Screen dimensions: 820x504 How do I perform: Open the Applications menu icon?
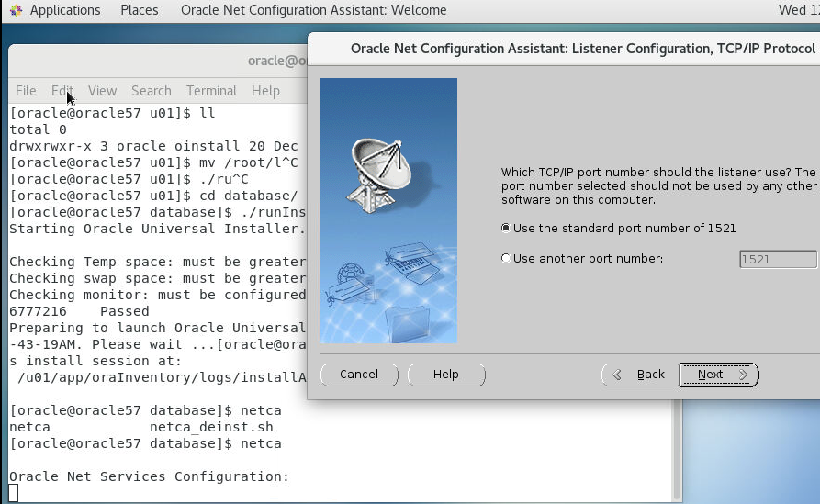[16, 10]
